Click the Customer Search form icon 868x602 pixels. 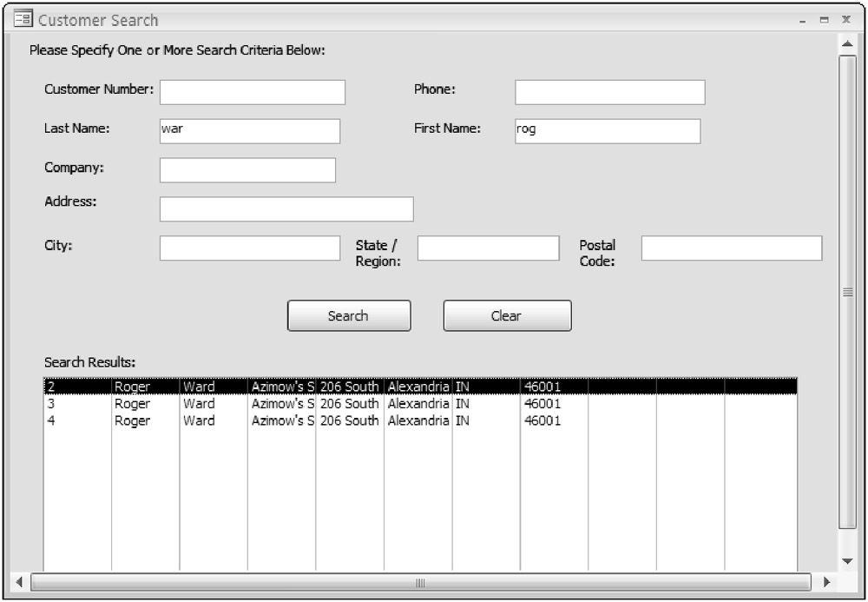[x=23, y=19]
